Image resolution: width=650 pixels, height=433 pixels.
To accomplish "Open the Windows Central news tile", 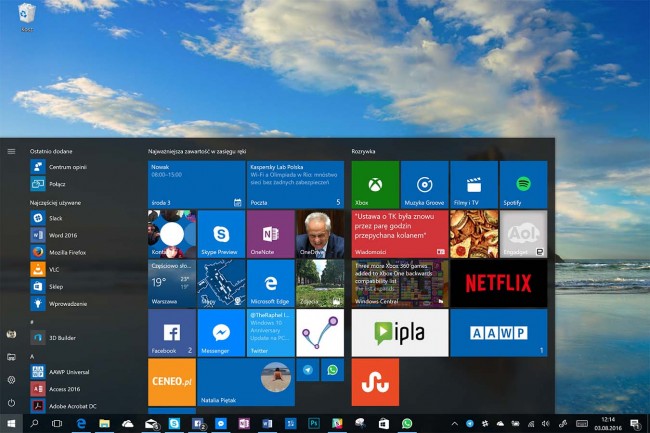I will pyautogui.click(x=400, y=283).
